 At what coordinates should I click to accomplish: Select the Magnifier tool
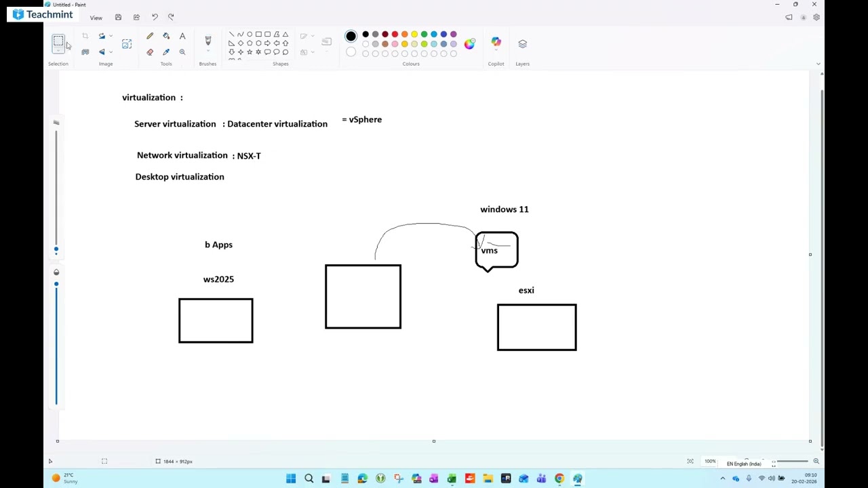click(x=182, y=52)
